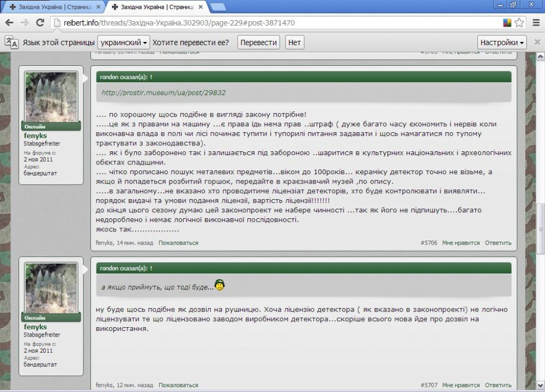This screenshot has width=545, height=392.
Task: Reply to post #5707 with 'Ответить'
Action: tap(498, 385)
